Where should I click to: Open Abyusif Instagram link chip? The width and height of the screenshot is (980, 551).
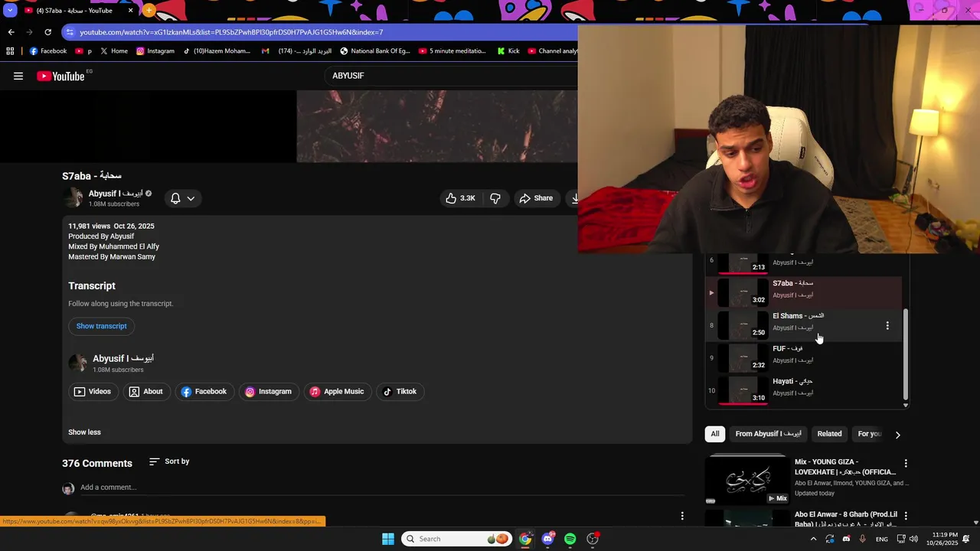268,391
